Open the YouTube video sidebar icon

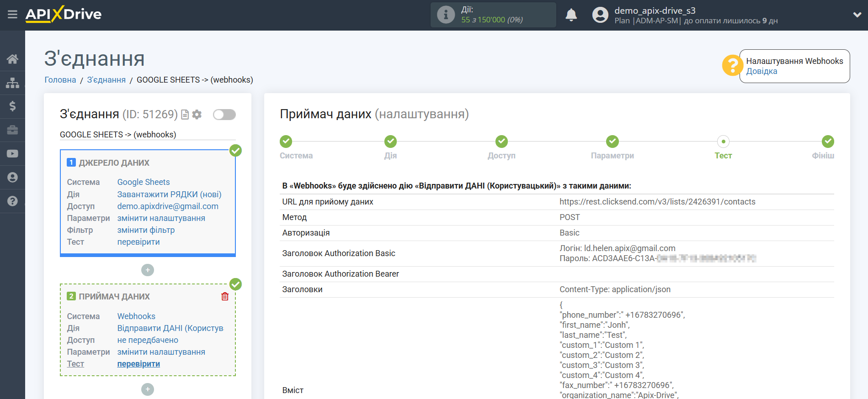[12, 154]
